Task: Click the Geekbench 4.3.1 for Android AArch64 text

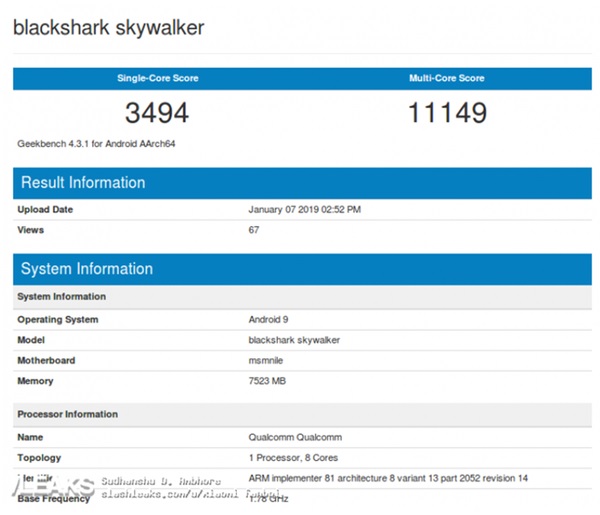Action: click(96, 144)
